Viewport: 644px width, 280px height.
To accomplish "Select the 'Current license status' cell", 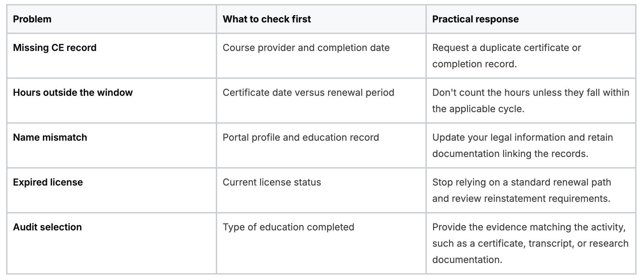I will pyautogui.click(x=272, y=182).
